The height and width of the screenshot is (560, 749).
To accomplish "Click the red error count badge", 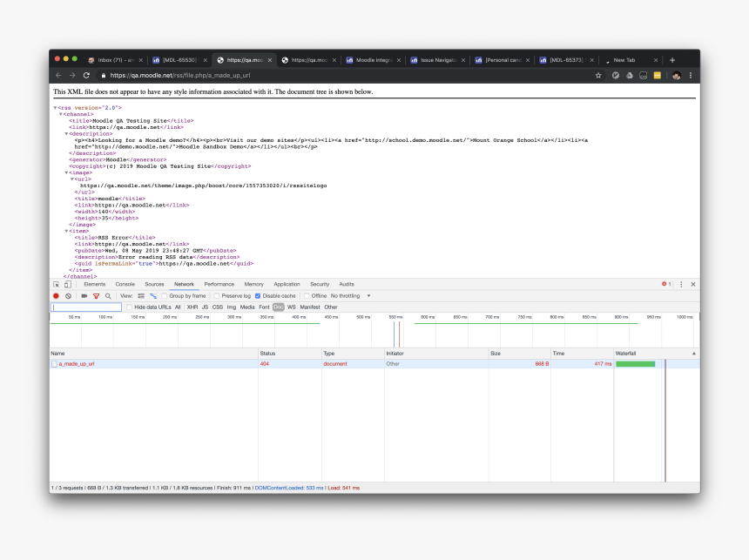I will click(x=666, y=284).
